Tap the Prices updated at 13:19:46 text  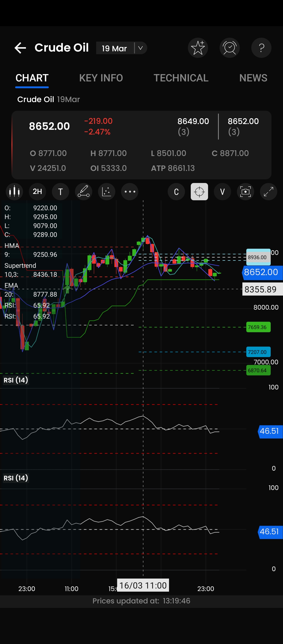click(141, 601)
